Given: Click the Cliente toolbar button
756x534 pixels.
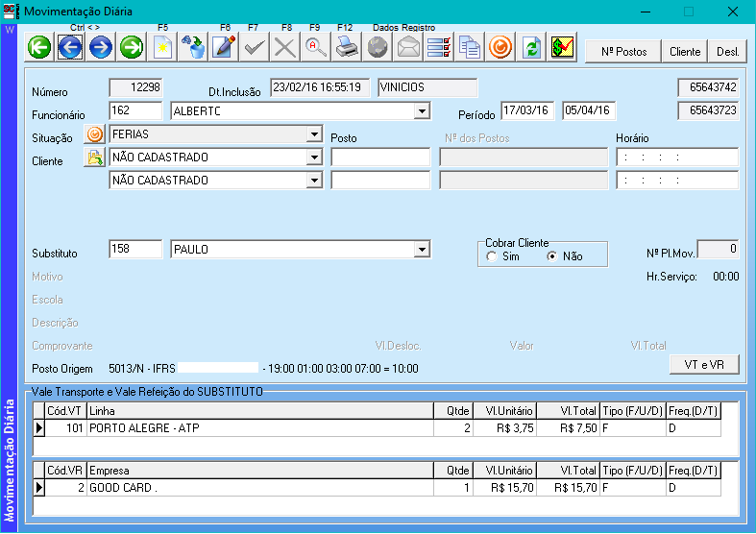Looking at the screenshot, I should tap(685, 52).
